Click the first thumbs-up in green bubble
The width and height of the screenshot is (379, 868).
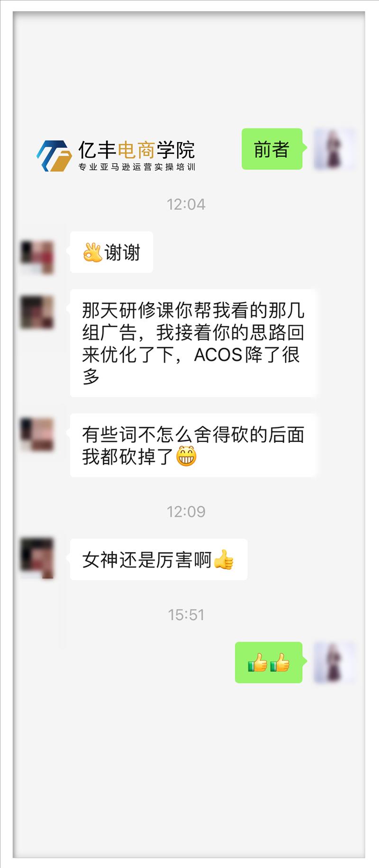(258, 662)
